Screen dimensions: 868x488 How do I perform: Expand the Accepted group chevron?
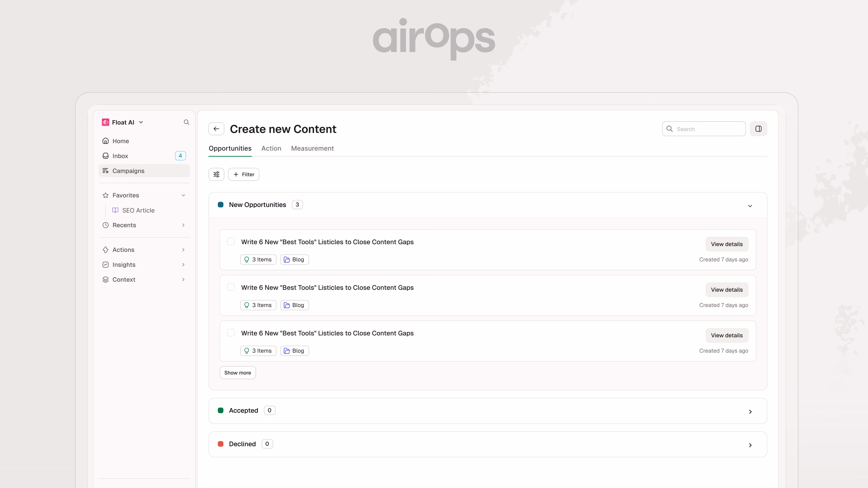point(750,412)
